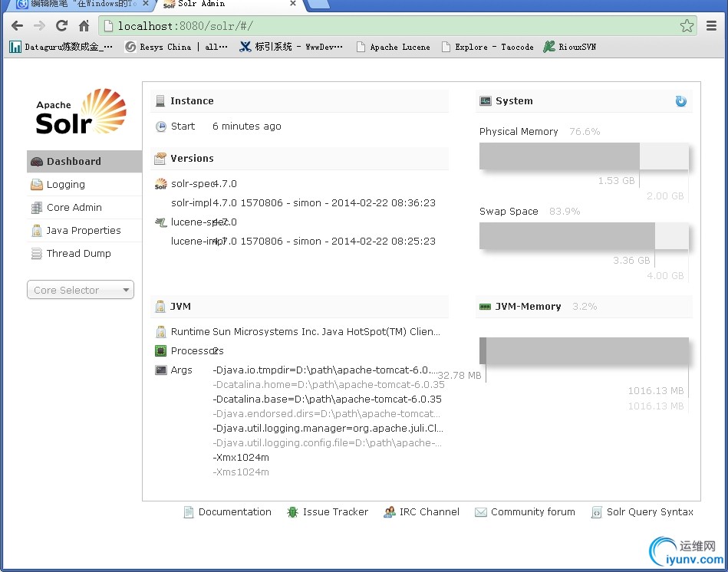Select Dashboard in the sidebar

pyautogui.click(x=84, y=162)
